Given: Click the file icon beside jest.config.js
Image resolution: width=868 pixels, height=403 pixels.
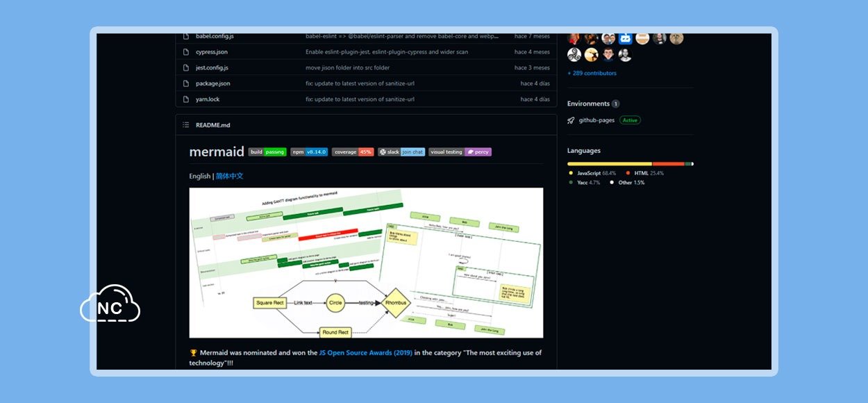Looking at the screenshot, I should pyautogui.click(x=186, y=67).
